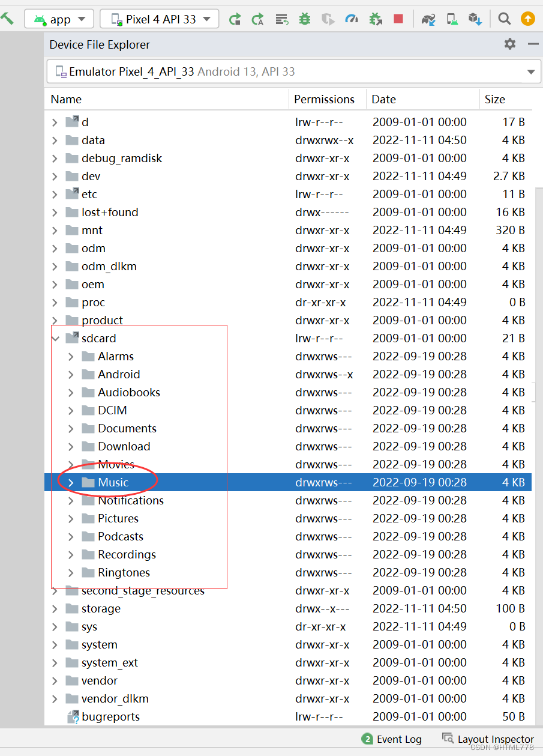Expand the Documents folder
Image resolution: width=543 pixels, height=756 pixels.
[71, 429]
